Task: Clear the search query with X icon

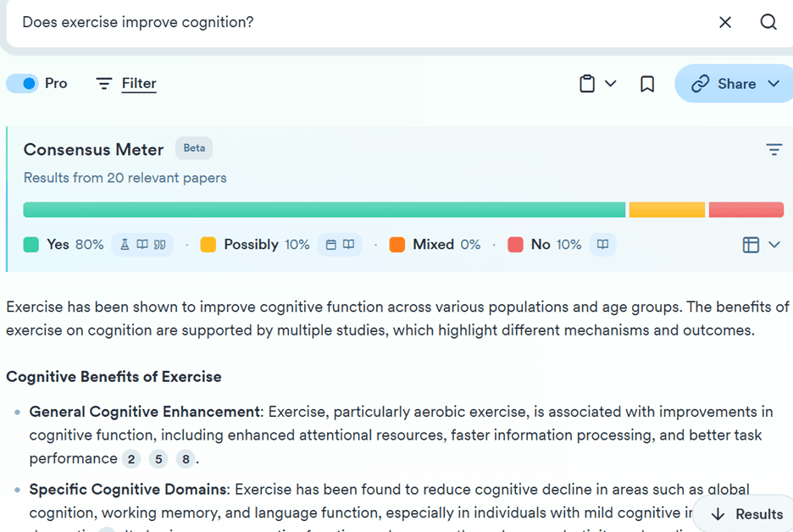Action: click(x=725, y=22)
